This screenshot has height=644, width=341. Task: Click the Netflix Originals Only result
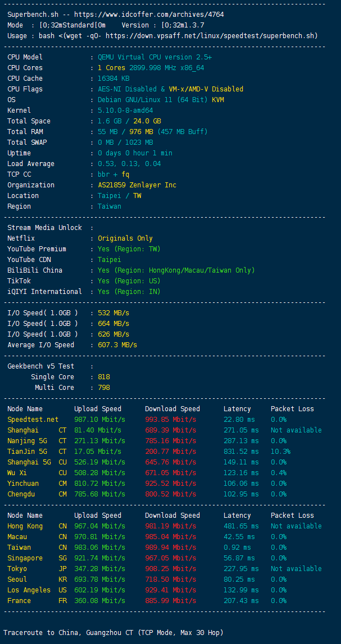point(125,238)
